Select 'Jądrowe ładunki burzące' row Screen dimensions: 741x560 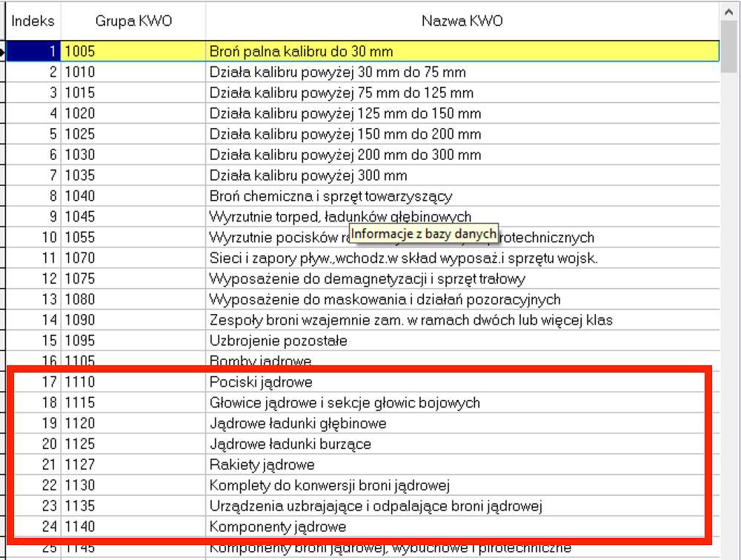point(363,444)
